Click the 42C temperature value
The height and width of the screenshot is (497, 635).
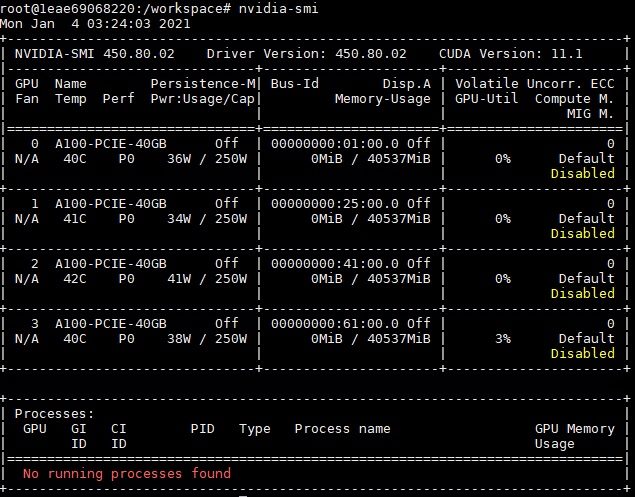[75, 279]
